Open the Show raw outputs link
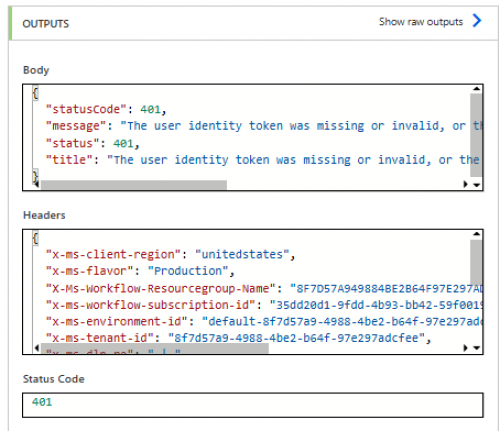500x431 pixels. (421, 22)
